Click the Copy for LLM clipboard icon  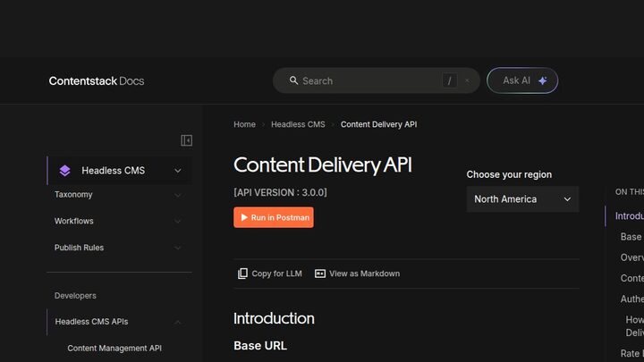coord(242,274)
